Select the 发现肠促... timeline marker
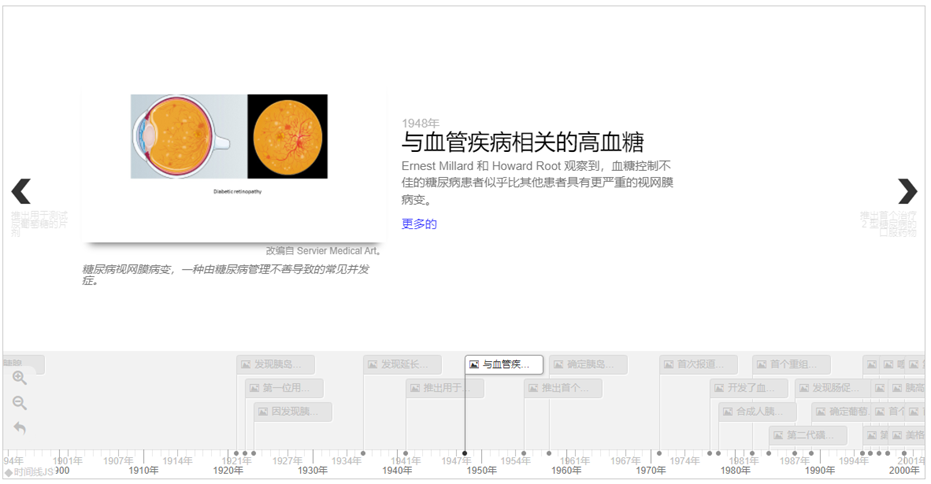 coord(833,388)
